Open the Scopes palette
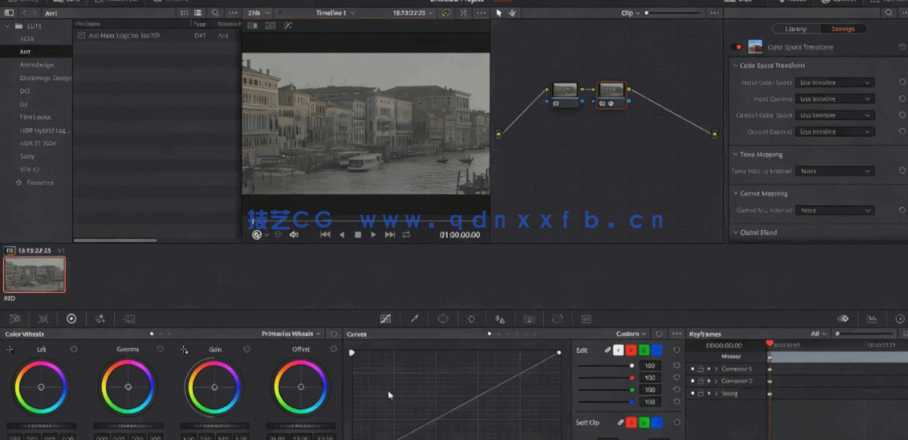Image resolution: width=908 pixels, height=440 pixels. [x=872, y=318]
